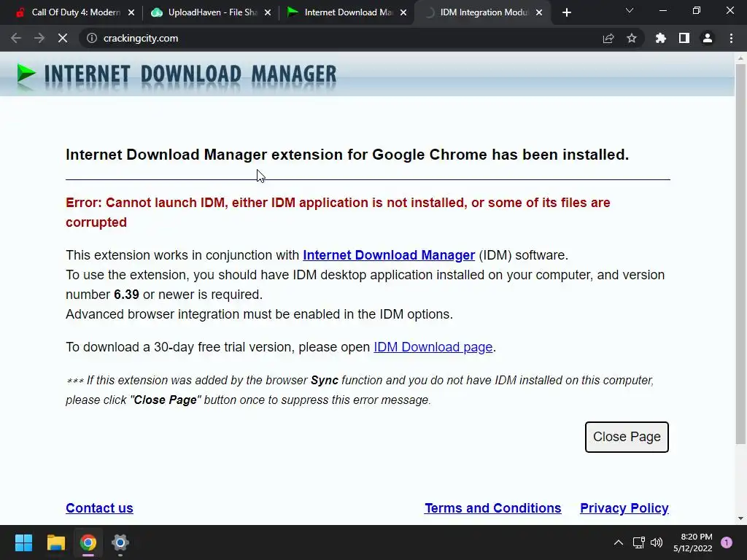Click the scrollbar down arrow

point(740,518)
